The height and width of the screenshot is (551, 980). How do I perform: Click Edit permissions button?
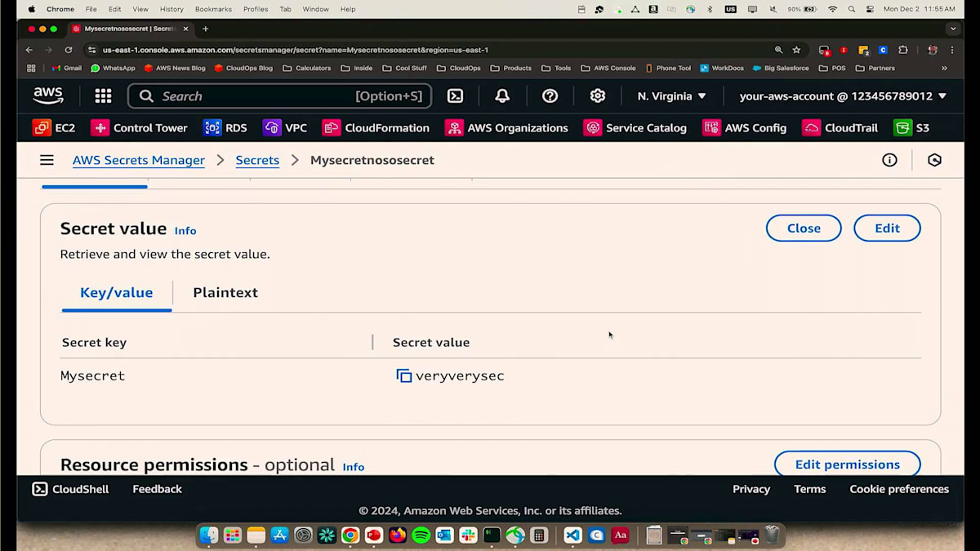(x=847, y=464)
